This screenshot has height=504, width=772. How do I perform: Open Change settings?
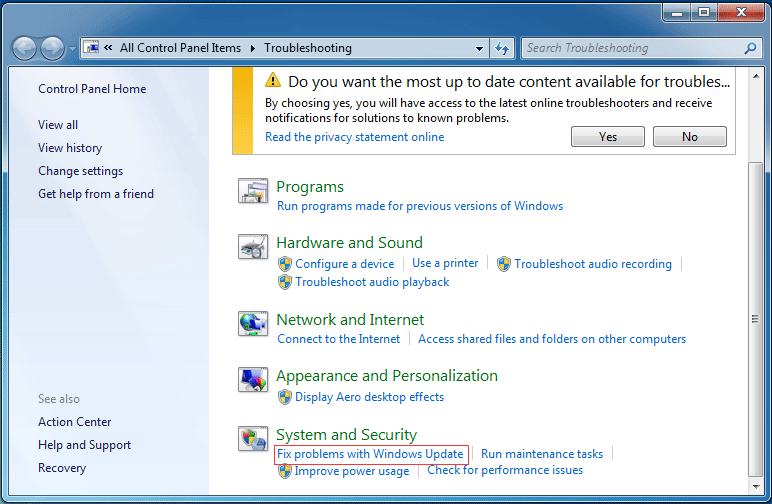click(x=80, y=171)
